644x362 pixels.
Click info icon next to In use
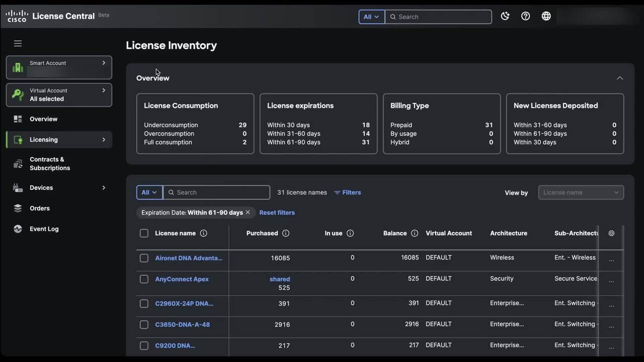coord(350,233)
